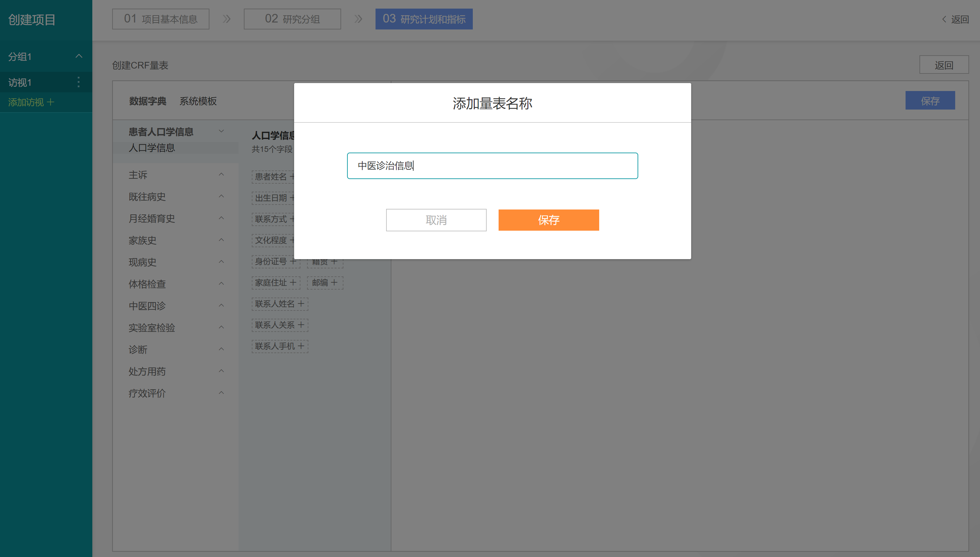980x557 pixels.
Task: Switch to the 系统模板 tab
Action: pyautogui.click(x=198, y=101)
